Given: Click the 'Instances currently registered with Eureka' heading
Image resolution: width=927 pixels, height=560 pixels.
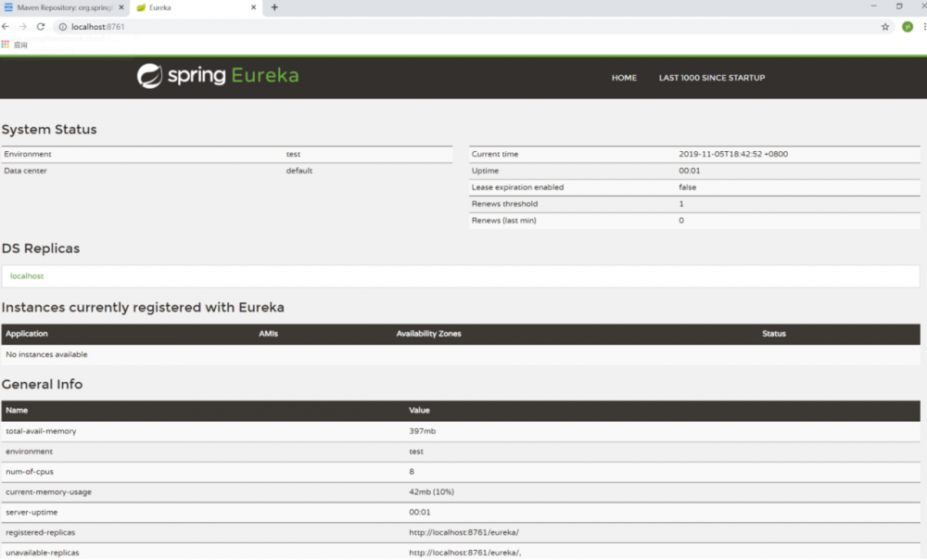Looking at the screenshot, I should pos(143,308).
